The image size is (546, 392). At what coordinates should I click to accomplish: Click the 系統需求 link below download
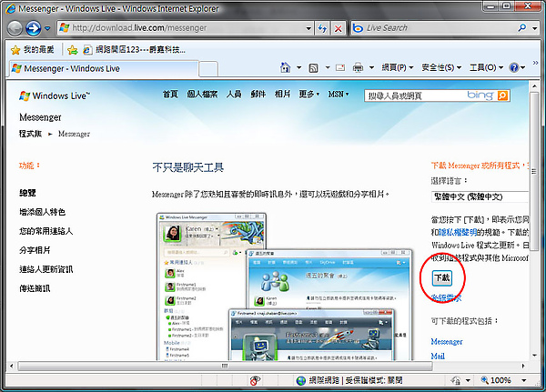(447, 297)
